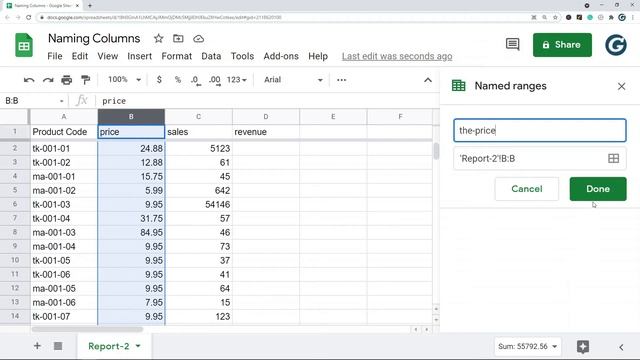The image size is (640, 360).
Task: Add a new sheet with plus icon
Action: click(x=37, y=346)
